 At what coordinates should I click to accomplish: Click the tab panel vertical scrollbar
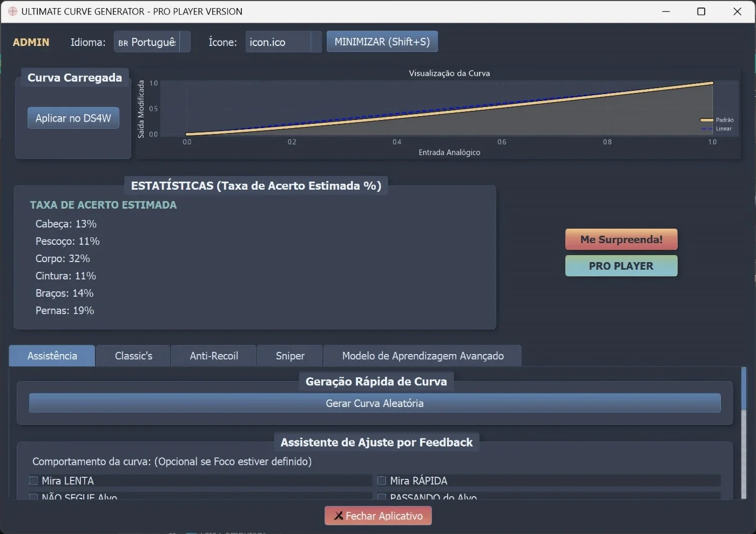[744, 432]
